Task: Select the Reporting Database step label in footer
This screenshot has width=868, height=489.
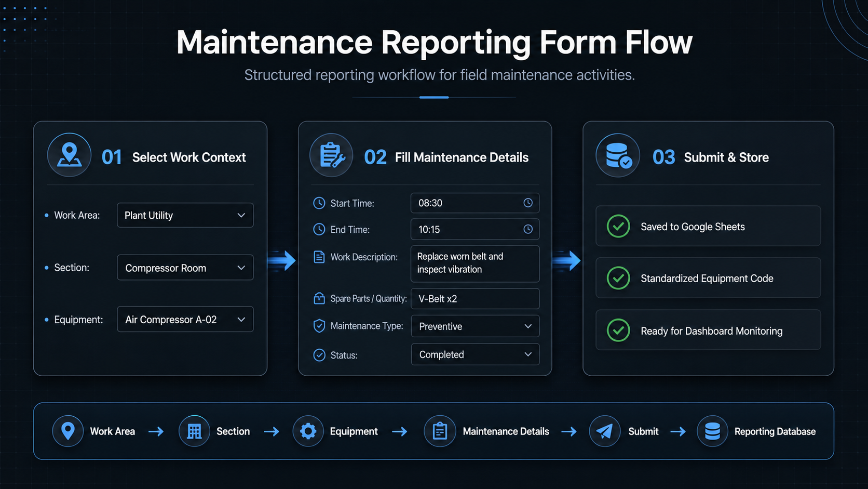Action: pos(775,431)
